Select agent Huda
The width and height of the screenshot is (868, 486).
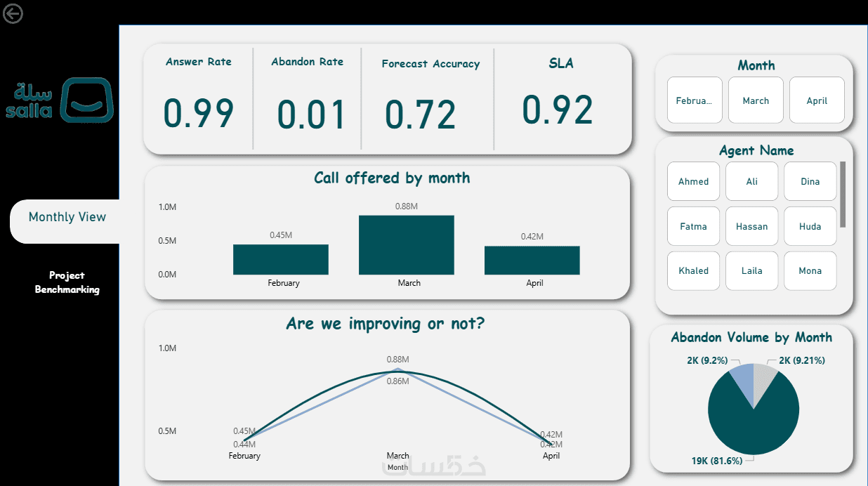(x=810, y=226)
